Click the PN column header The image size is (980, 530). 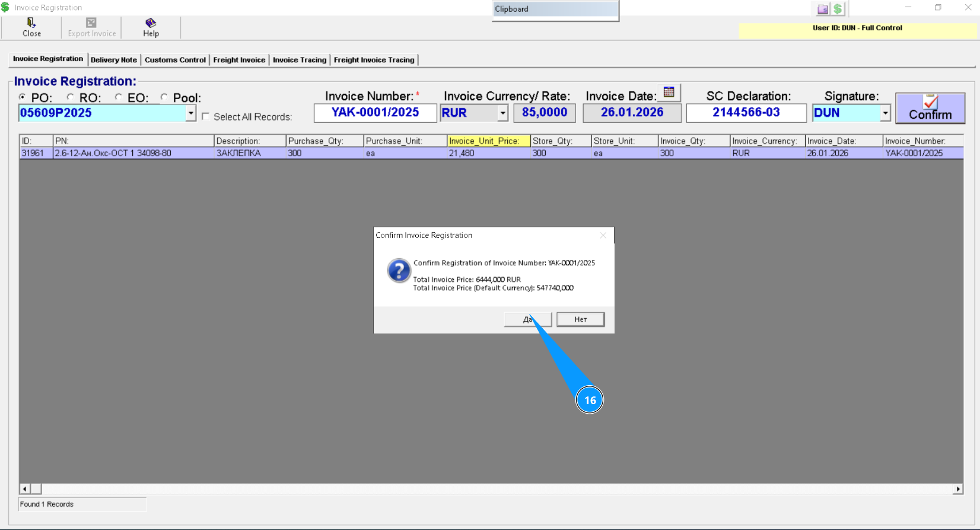[x=133, y=141]
